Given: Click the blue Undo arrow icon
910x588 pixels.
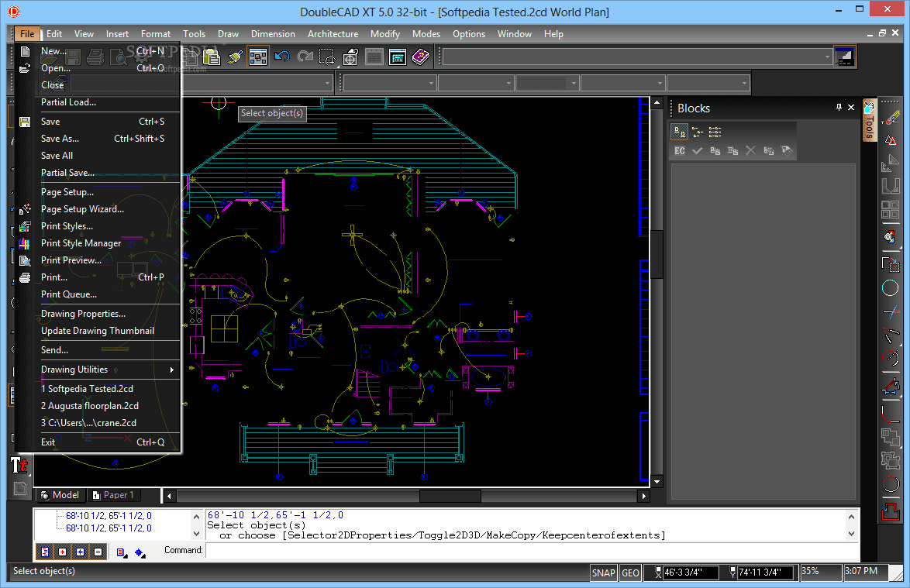Looking at the screenshot, I should tap(282, 57).
